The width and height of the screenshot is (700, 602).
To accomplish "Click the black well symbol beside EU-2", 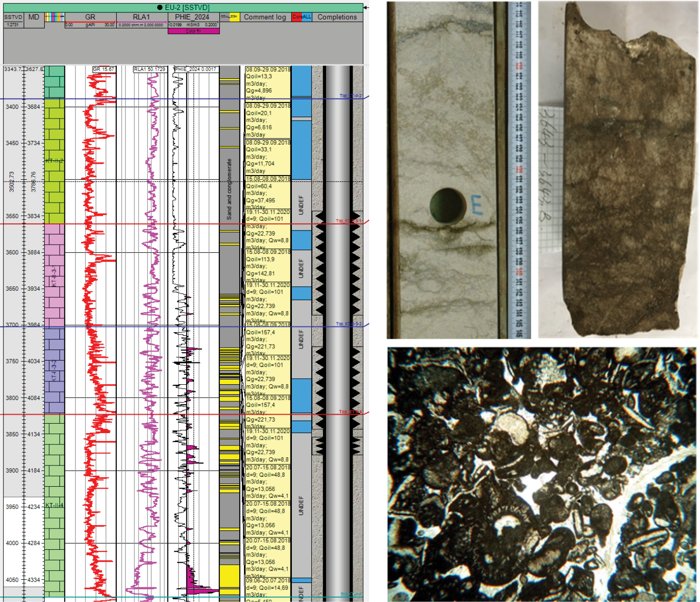I will point(160,8).
